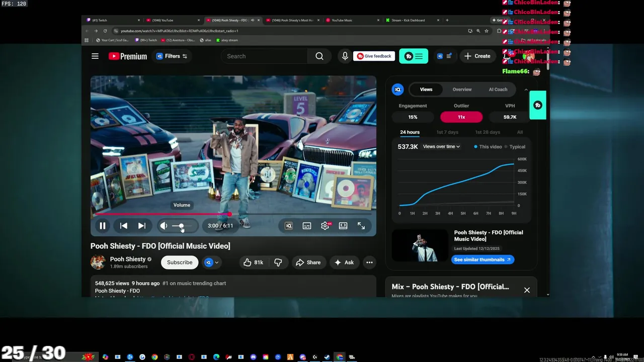Open Chrome from the Windows taskbar
Image resolution: width=644 pixels, height=362 pixels.
[154, 357]
